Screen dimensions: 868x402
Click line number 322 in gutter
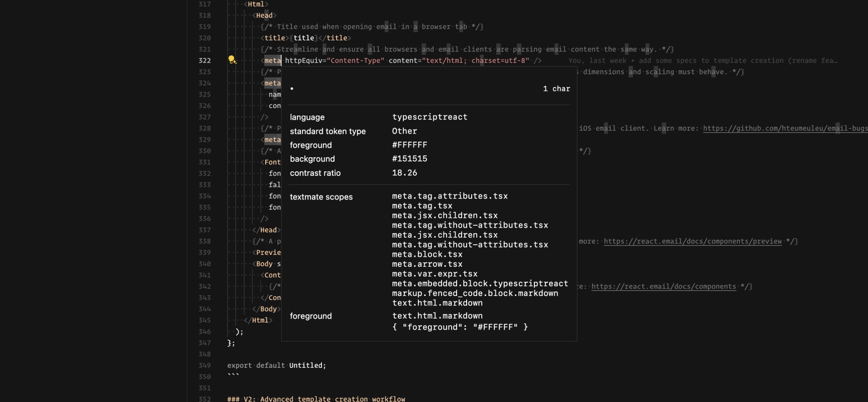[x=204, y=60]
